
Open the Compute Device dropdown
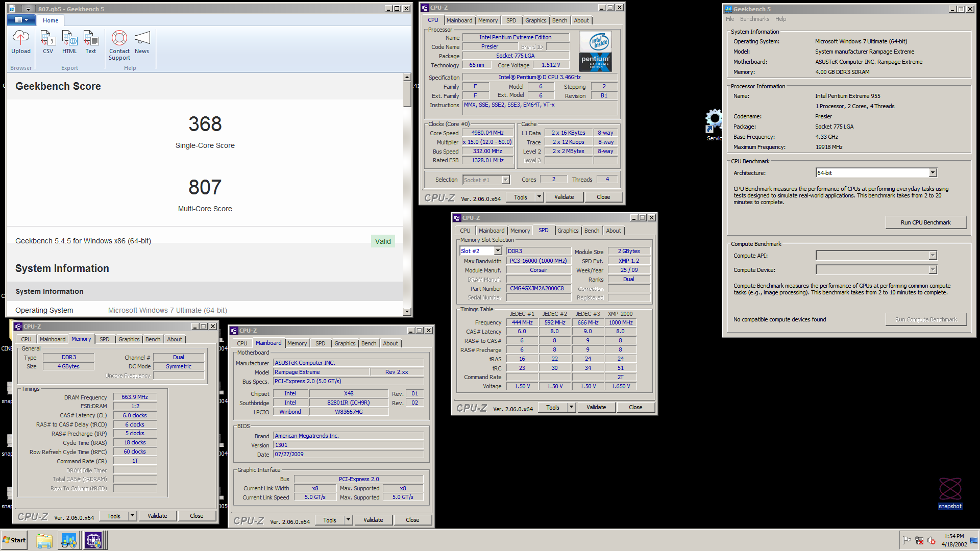(x=876, y=270)
